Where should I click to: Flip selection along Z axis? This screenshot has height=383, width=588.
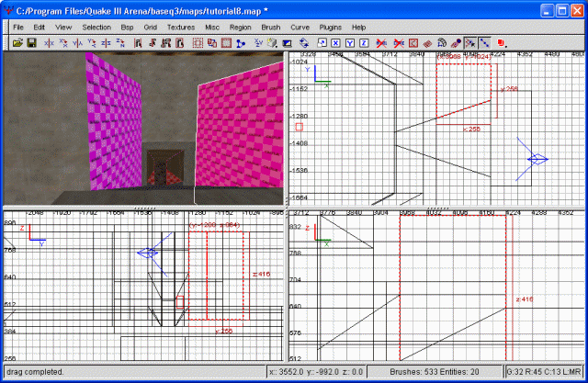(x=107, y=43)
